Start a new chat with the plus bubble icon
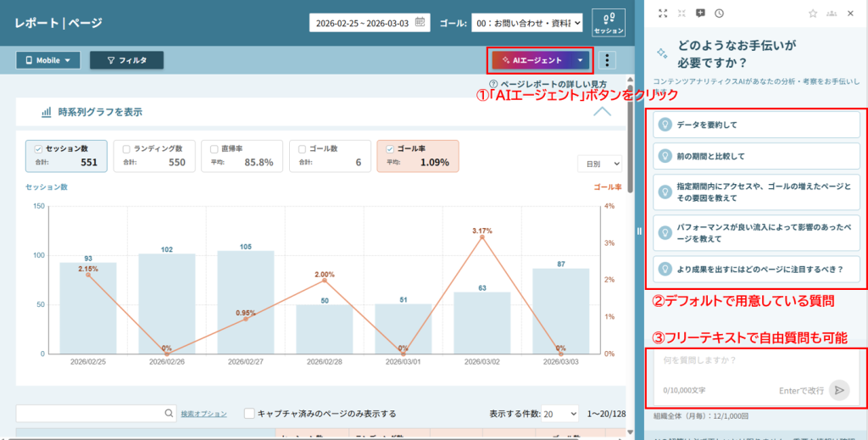The image size is (868, 440). coord(700,14)
